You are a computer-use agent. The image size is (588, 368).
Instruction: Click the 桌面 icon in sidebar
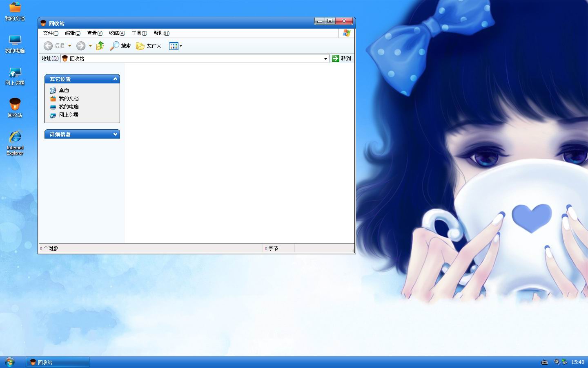click(53, 90)
